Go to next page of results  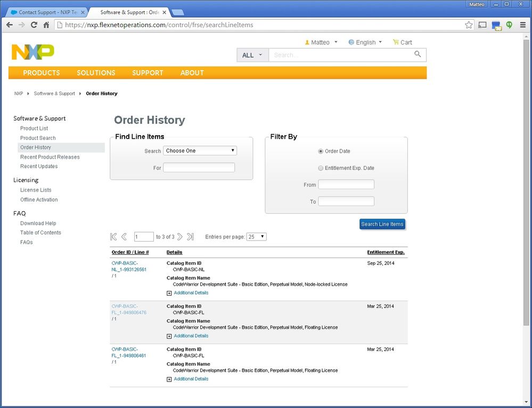tap(180, 237)
